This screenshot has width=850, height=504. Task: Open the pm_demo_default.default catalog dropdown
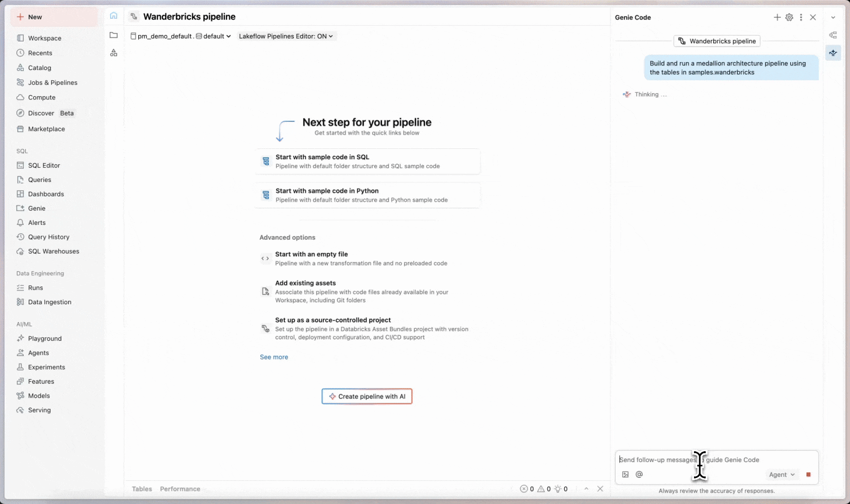click(181, 36)
